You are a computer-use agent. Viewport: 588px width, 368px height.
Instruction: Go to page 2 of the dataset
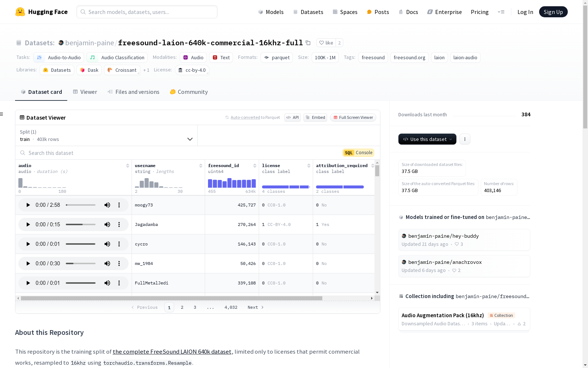182,307
